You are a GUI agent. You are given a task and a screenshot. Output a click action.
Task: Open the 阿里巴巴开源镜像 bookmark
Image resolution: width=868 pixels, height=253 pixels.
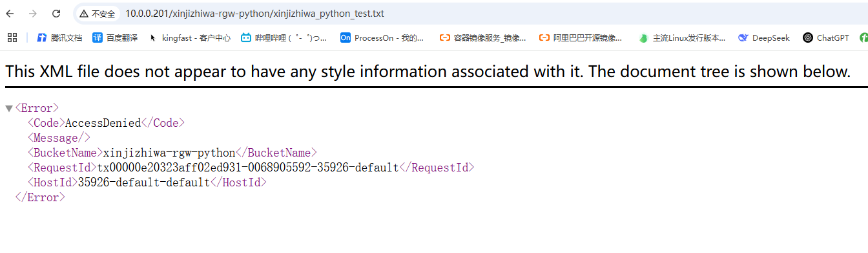pyautogui.click(x=581, y=38)
